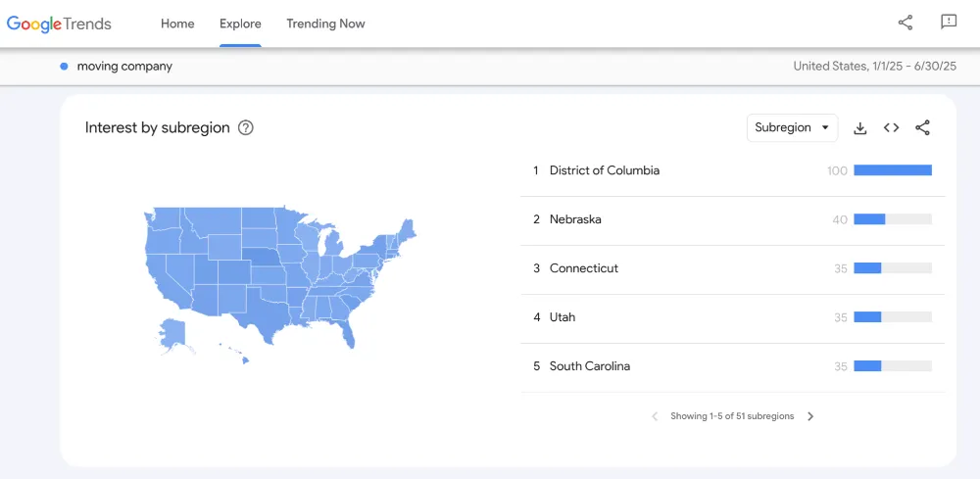Click the blue dot beside moving company

[64, 67]
